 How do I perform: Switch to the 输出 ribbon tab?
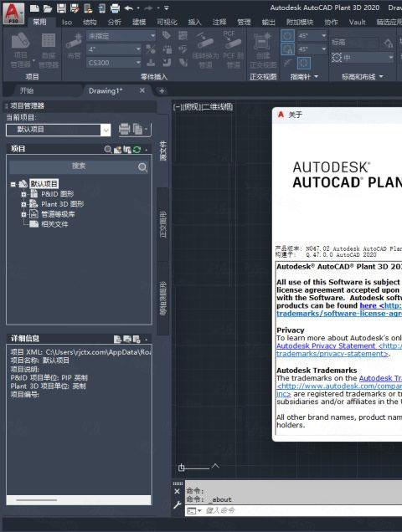pos(268,23)
